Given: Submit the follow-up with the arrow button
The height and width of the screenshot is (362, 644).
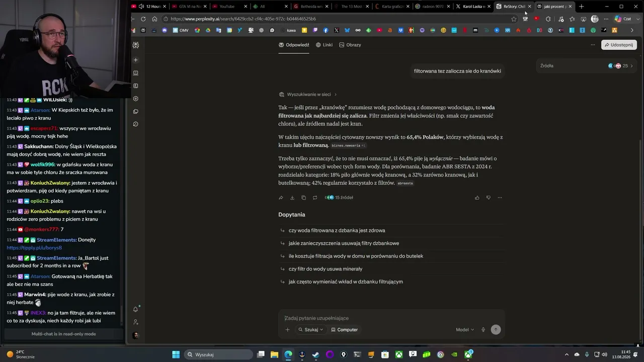Looking at the screenshot, I should pos(496,330).
